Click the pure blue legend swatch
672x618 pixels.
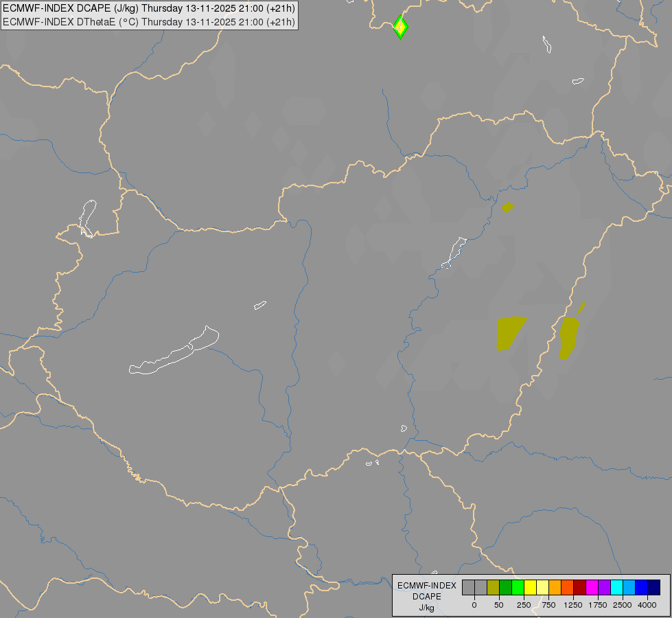click(642, 588)
